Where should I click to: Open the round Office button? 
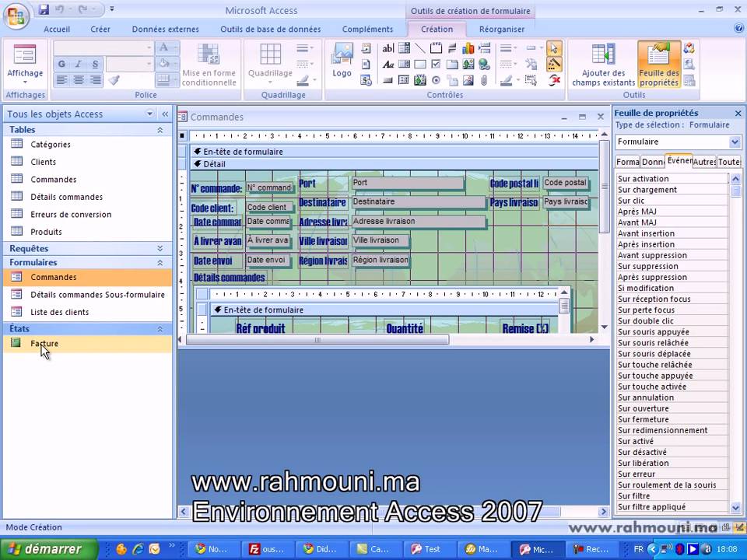[16, 16]
